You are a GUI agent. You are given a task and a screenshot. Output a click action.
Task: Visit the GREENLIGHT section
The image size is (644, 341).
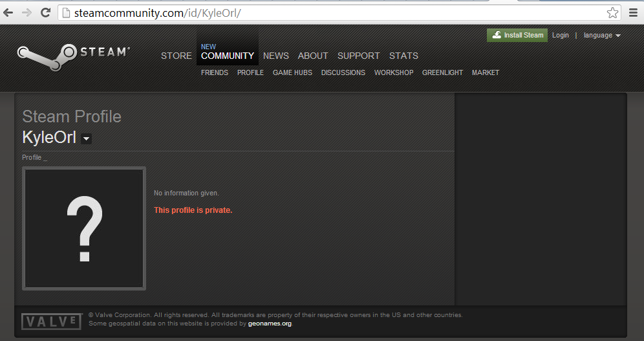(x=443, y=72)
